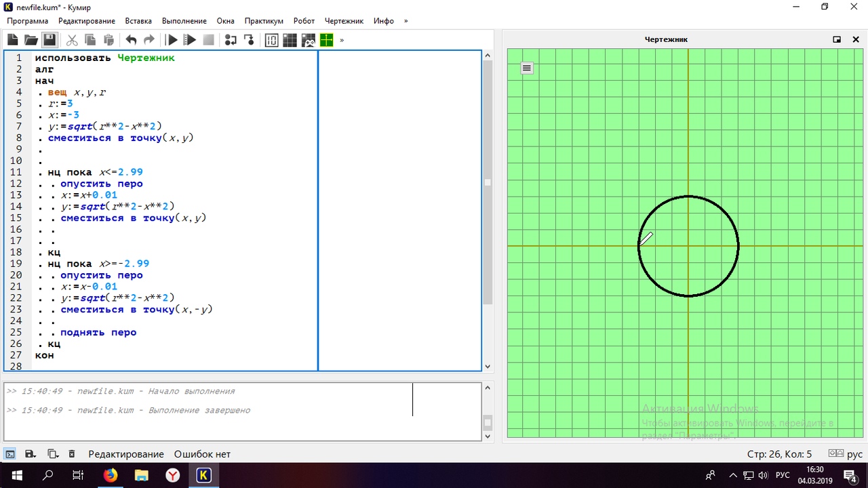Expand the toolbar overflow » arrow
The image size is (868, 488).
[342, 40]
